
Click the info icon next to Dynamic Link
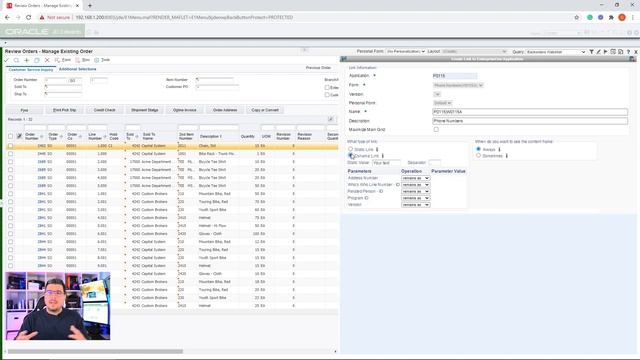pos(382,156)
